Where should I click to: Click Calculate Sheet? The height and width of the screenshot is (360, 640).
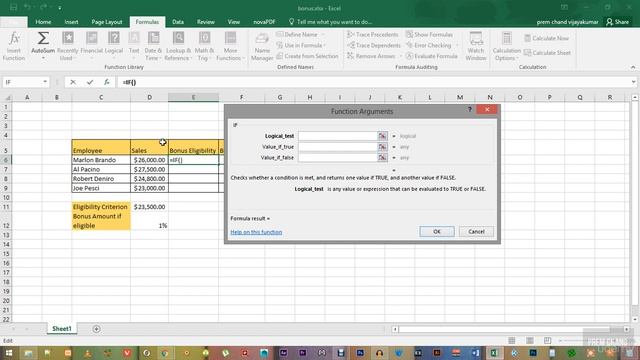[x=547, y=53]
